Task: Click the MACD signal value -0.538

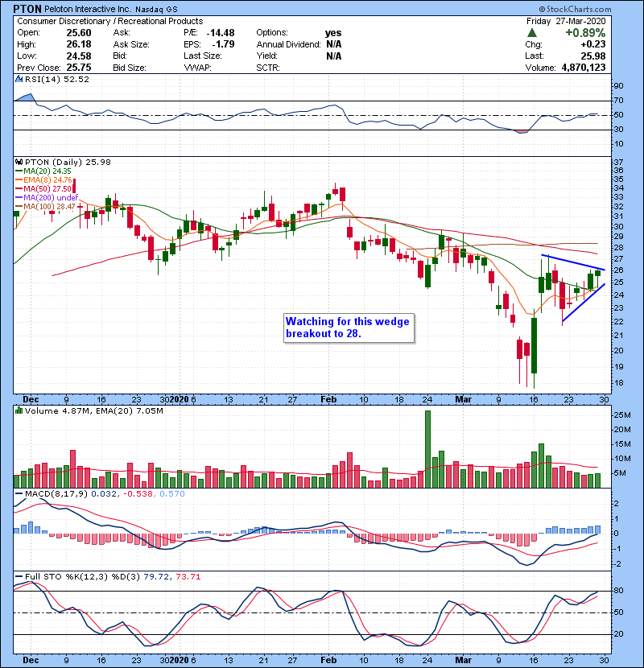Action: pos(138,494)
